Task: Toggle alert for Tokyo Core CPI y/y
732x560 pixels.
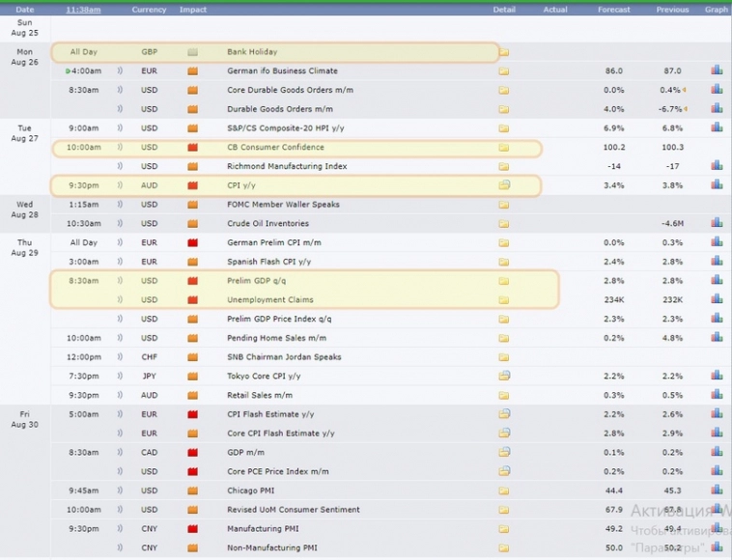Action: pos(120,377)
